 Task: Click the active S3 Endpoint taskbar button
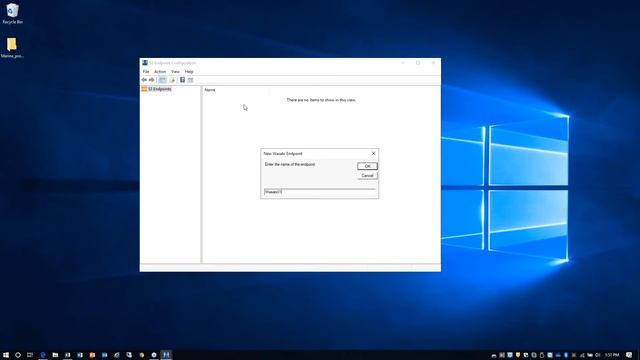coord(166,355)
